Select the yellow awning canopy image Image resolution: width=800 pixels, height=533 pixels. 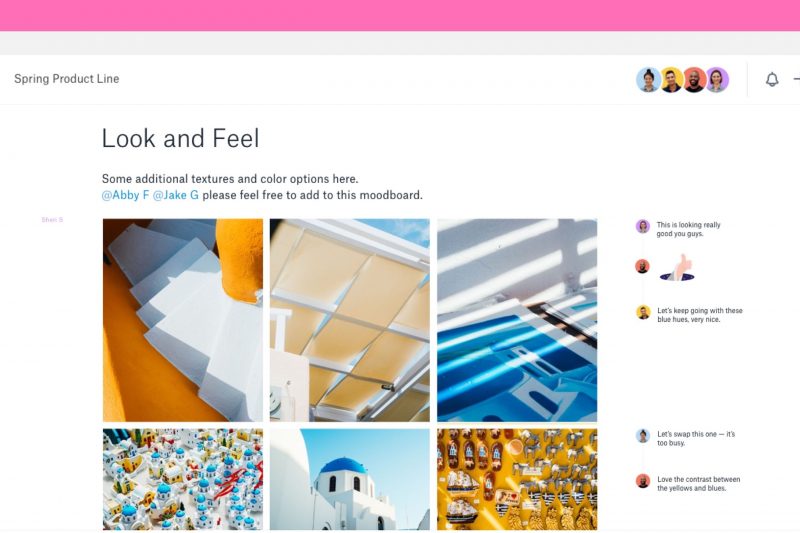[349, 320]
